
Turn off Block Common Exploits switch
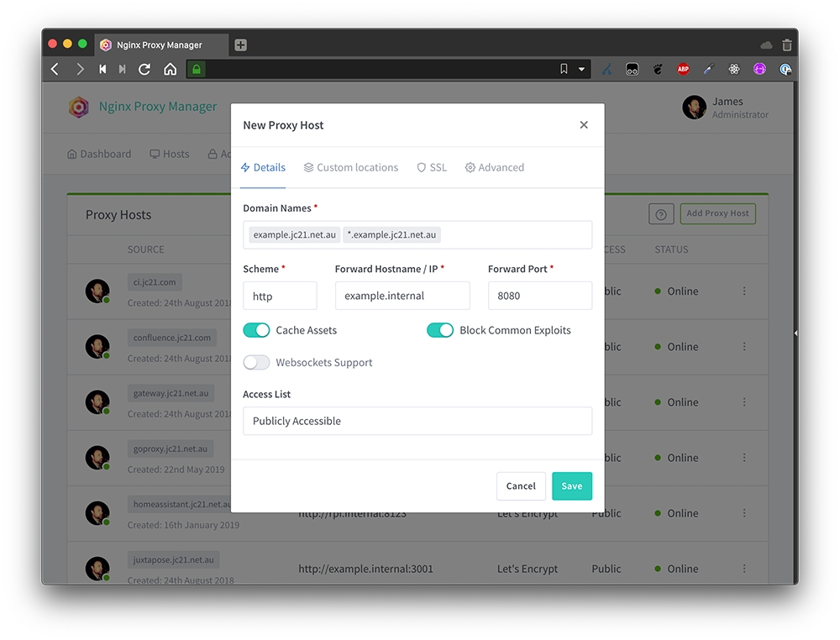[x=440, y=330]
